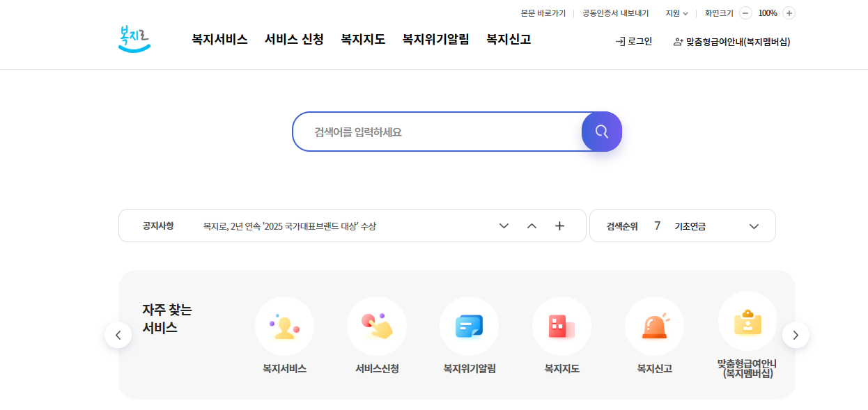The height and width of the screenshot is (410, 868).
Task: Open the 복지신고 menu item
Action: 508,40
